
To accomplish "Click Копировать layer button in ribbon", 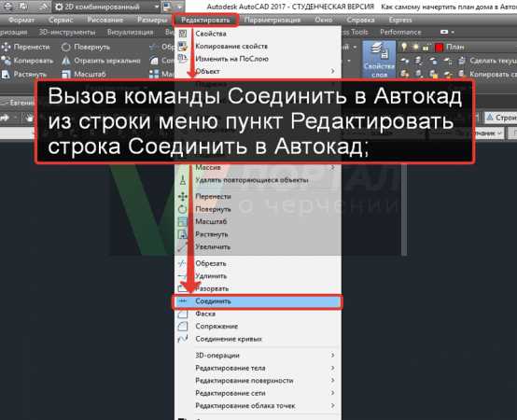I will [x=488, y=74].
